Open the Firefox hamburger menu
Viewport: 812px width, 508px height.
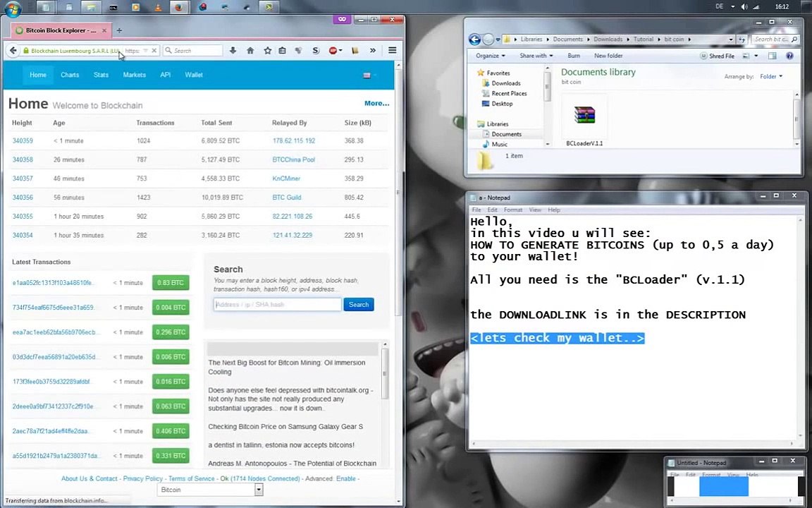tap(392, 50)
